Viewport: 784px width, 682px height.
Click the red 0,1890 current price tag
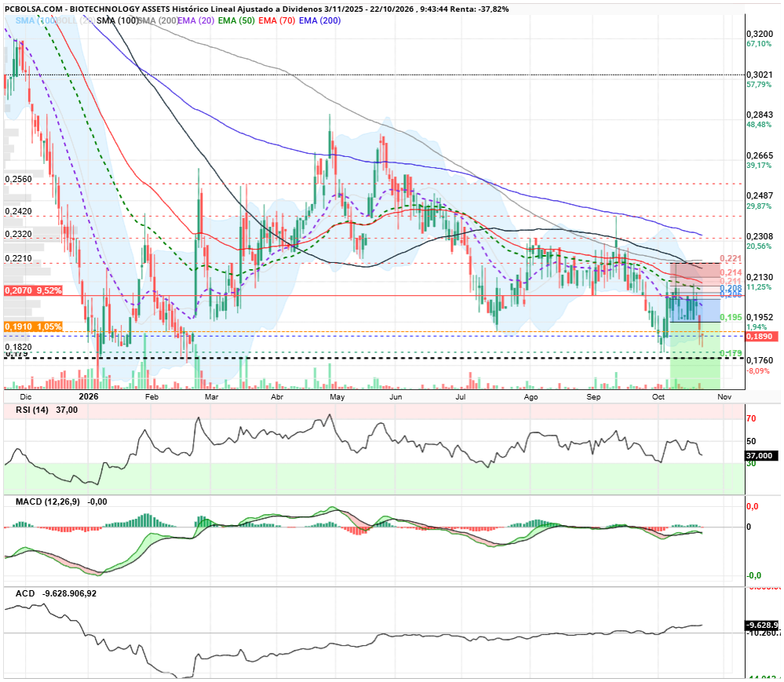[x=762, y=337]
